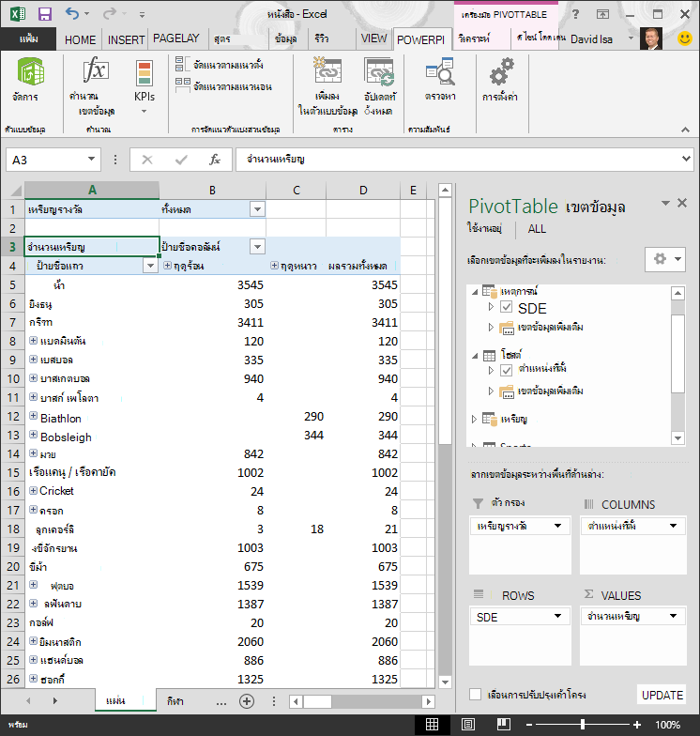
Task: Open the Power Pivot Manage data model icon
Action: coord(31,71)
